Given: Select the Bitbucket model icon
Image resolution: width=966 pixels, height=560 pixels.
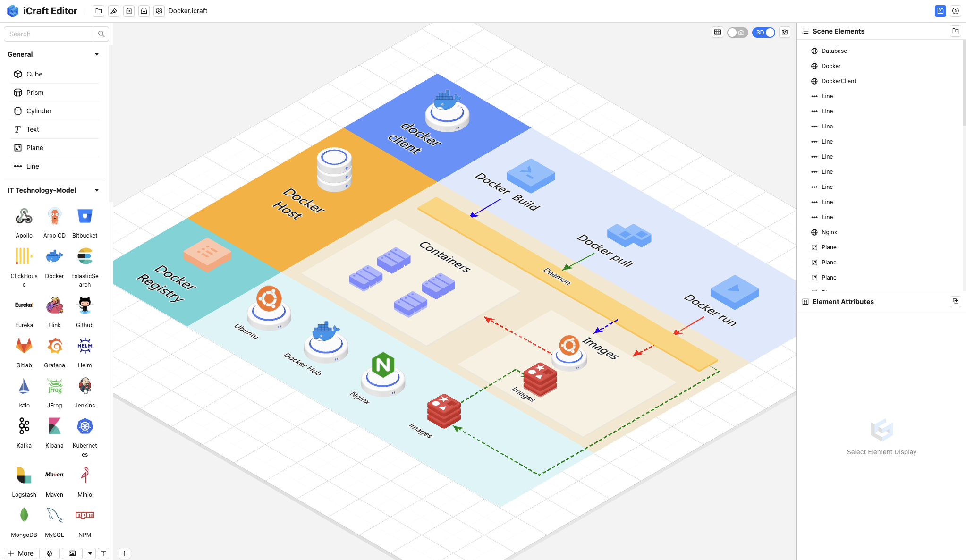Looking at the screenshot, I should [85, 216].
